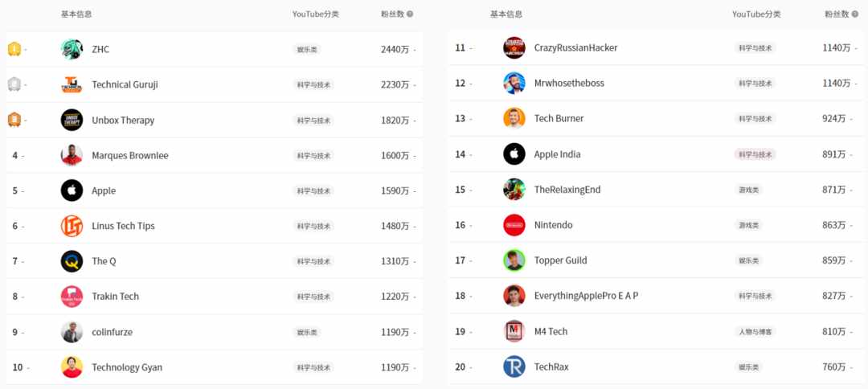Viewport: 868px width, 389px height.
Task: Select the Unbox Therapy avatar icon
Action: coord(72,120)
